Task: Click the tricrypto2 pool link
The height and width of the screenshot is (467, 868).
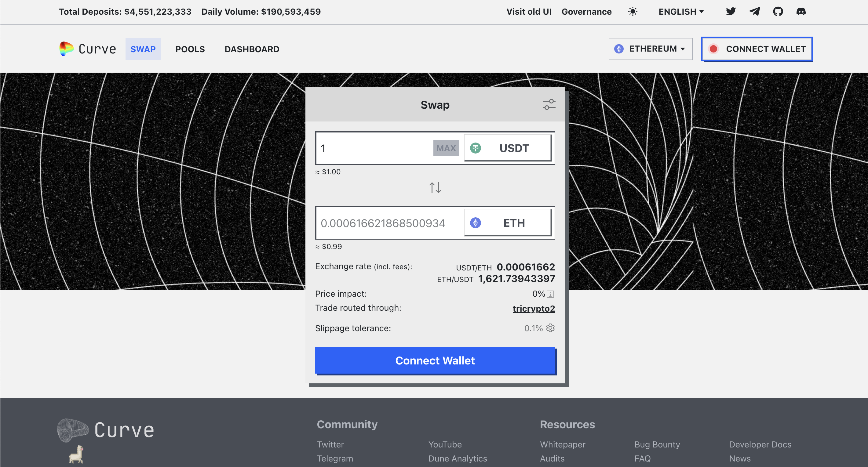Action: point(533,308)
